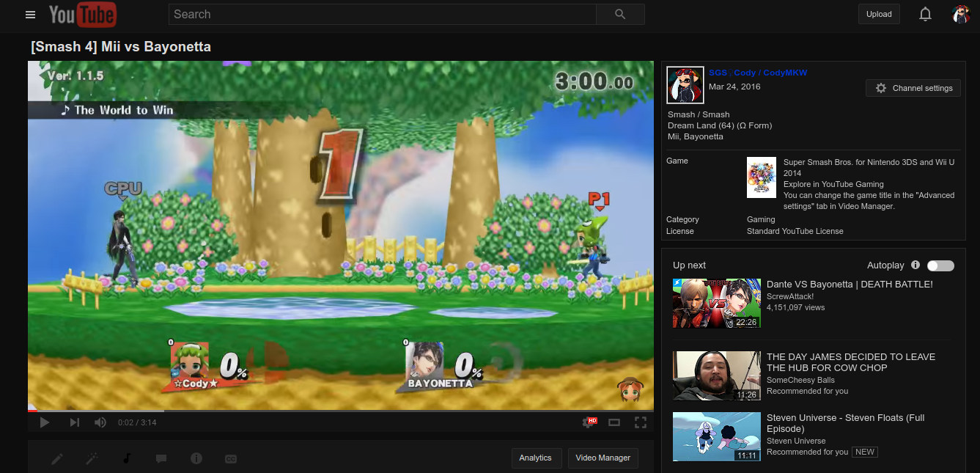Image resolution: width=980 pixels, height=473 pixels.
Task: Click the Up next heading
Action: [689, 265]
